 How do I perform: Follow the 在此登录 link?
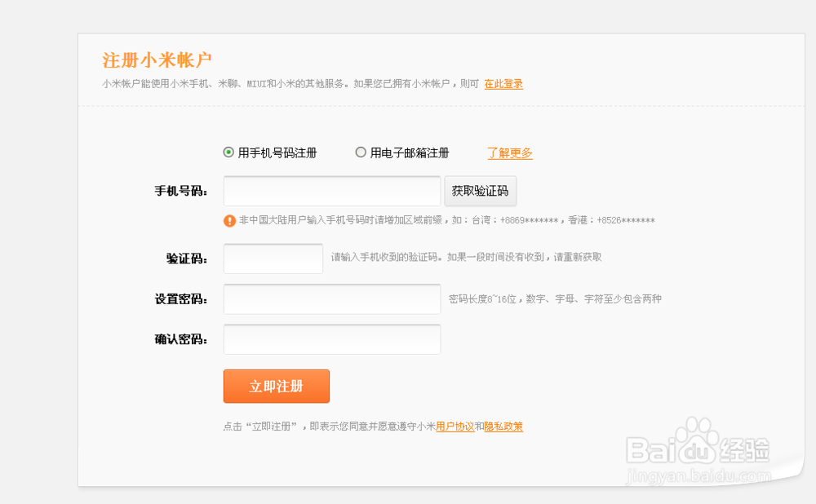click(503, 84)
